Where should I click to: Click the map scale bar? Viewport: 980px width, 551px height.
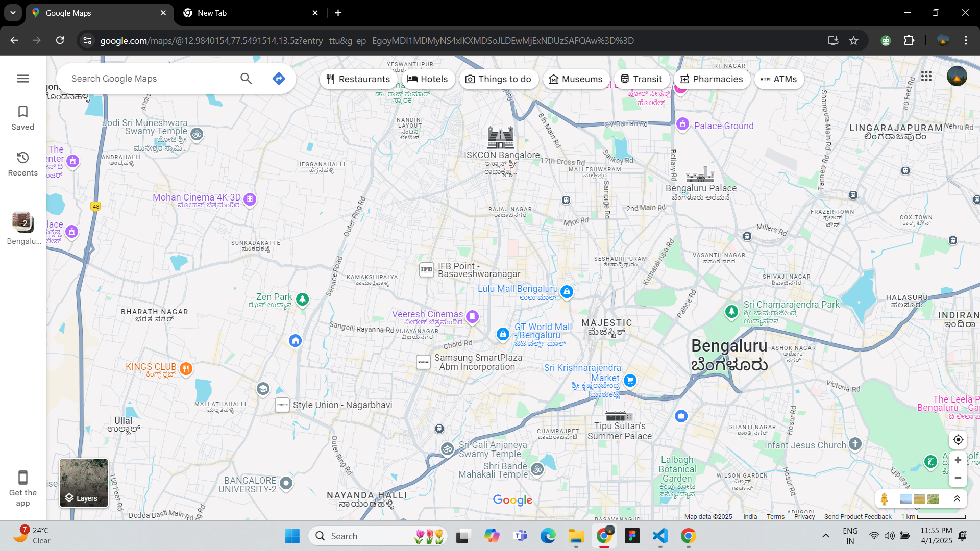pyautogui.click(x=934, y=516)
